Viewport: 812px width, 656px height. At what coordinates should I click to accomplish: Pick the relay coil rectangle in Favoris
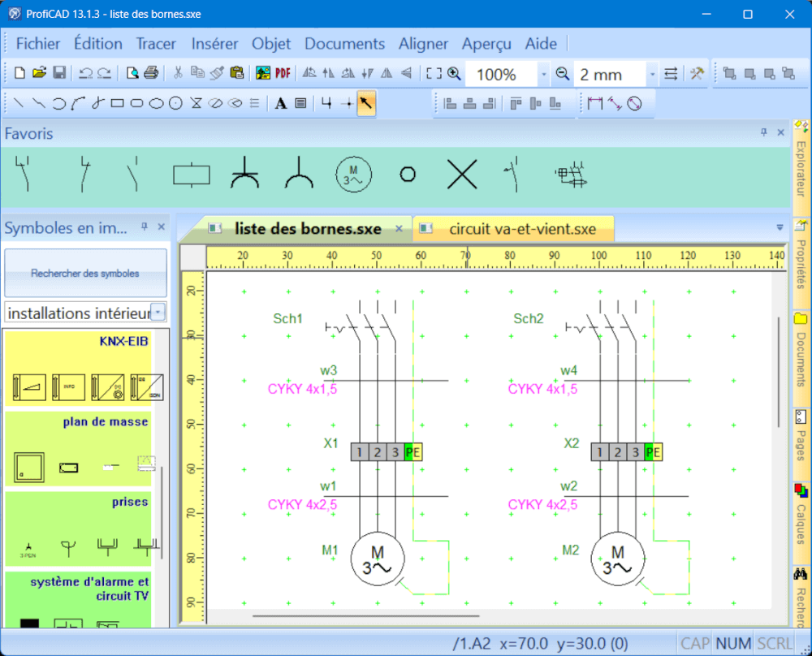coord(191,175)
